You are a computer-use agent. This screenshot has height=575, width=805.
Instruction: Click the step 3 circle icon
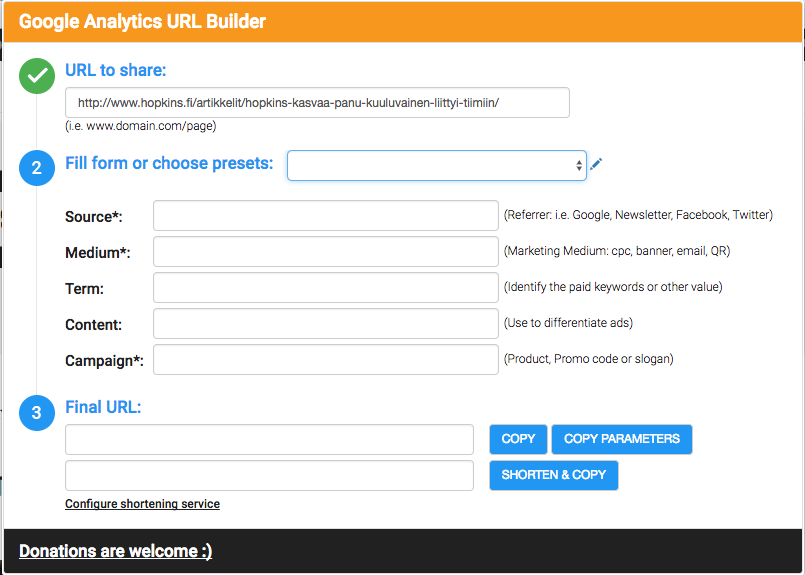[x=37, y=413]
